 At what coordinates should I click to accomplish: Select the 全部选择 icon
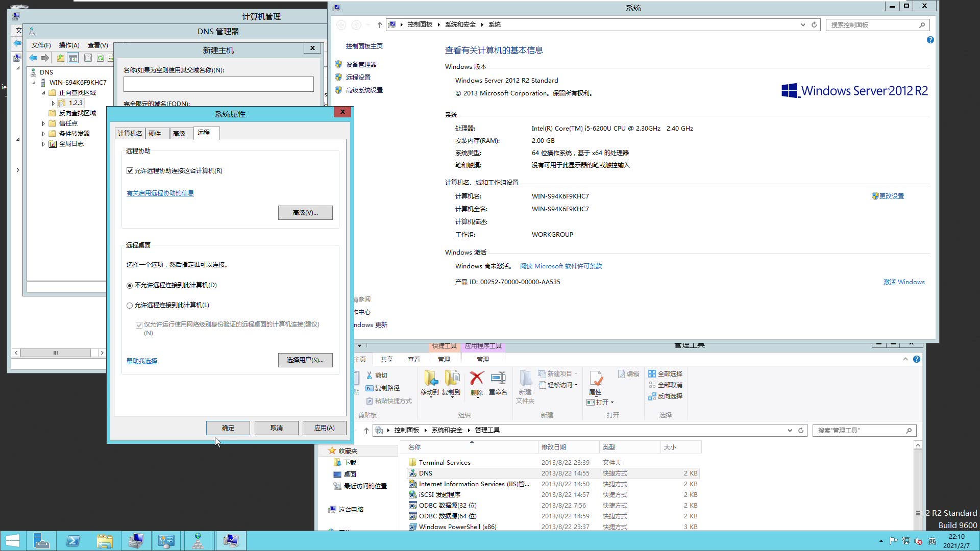[666, 373]
